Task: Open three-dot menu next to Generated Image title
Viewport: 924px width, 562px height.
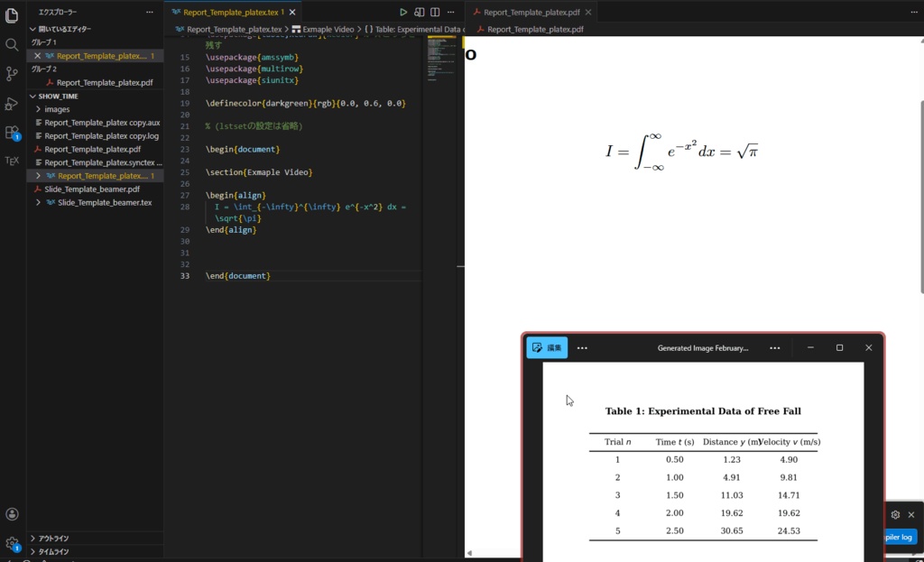Action: (x=775, y=348)
